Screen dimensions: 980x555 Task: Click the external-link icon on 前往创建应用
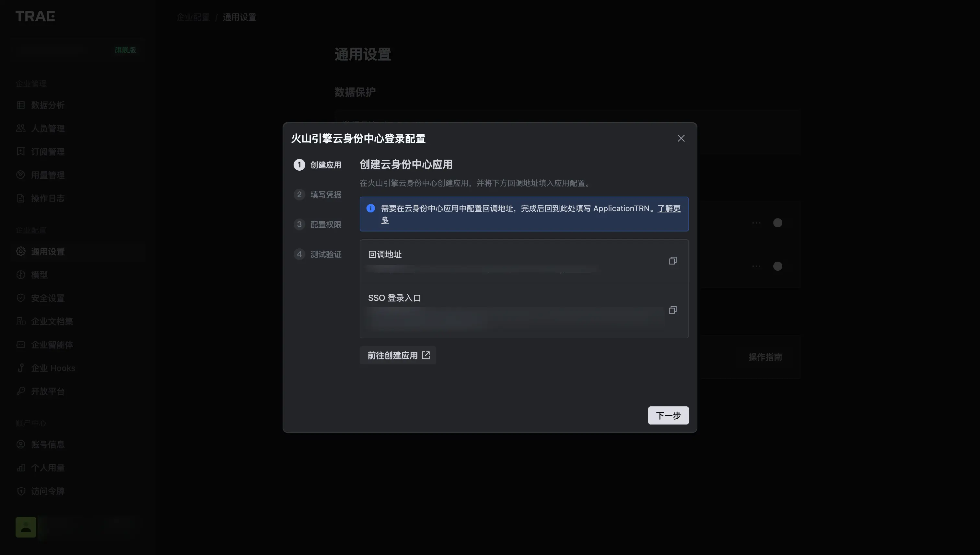click(x=426, y=355)
